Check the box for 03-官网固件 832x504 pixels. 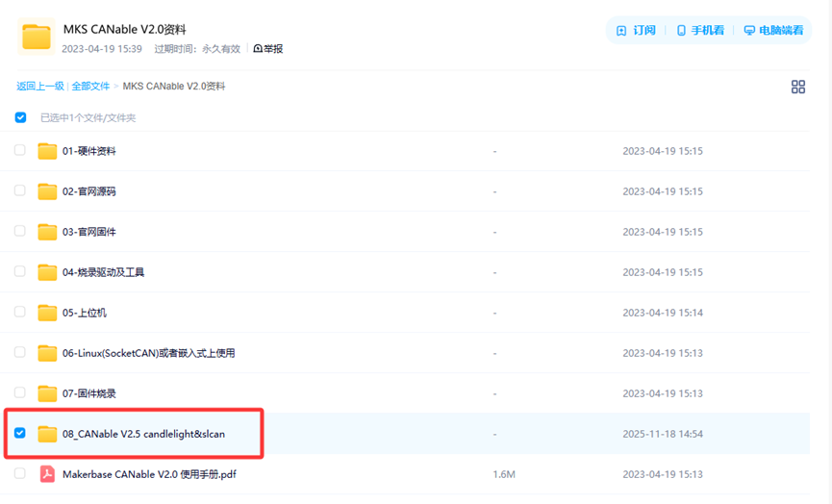19,231
